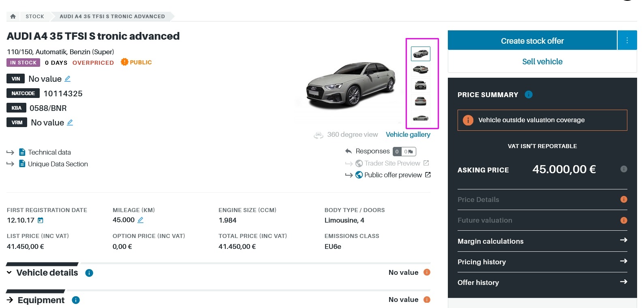
Task: Collapse the Vehicle details section
Action: 9,273
